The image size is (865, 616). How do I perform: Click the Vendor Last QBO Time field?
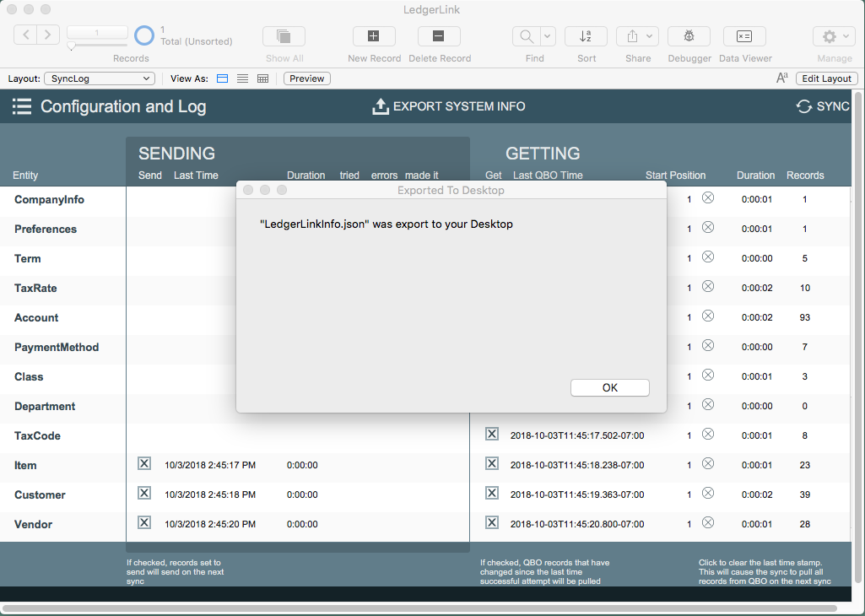pos(577,524)
